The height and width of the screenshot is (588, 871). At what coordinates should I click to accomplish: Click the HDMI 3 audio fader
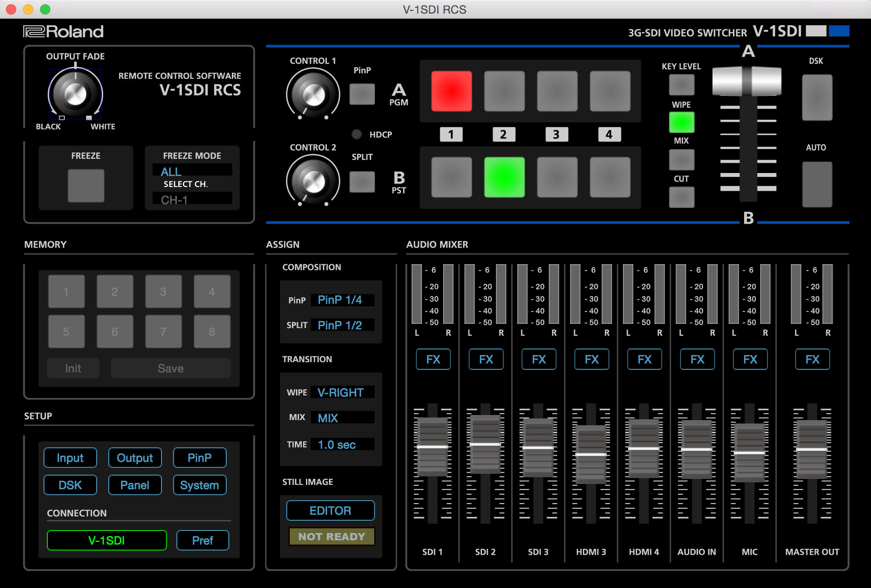point(591,454)
